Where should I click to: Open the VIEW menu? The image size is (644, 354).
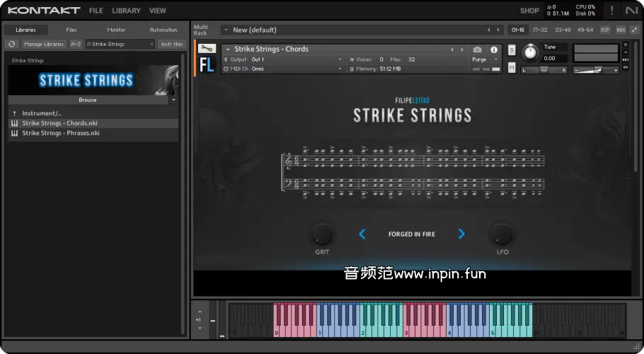pyautogui.click(x=158, y=11)
